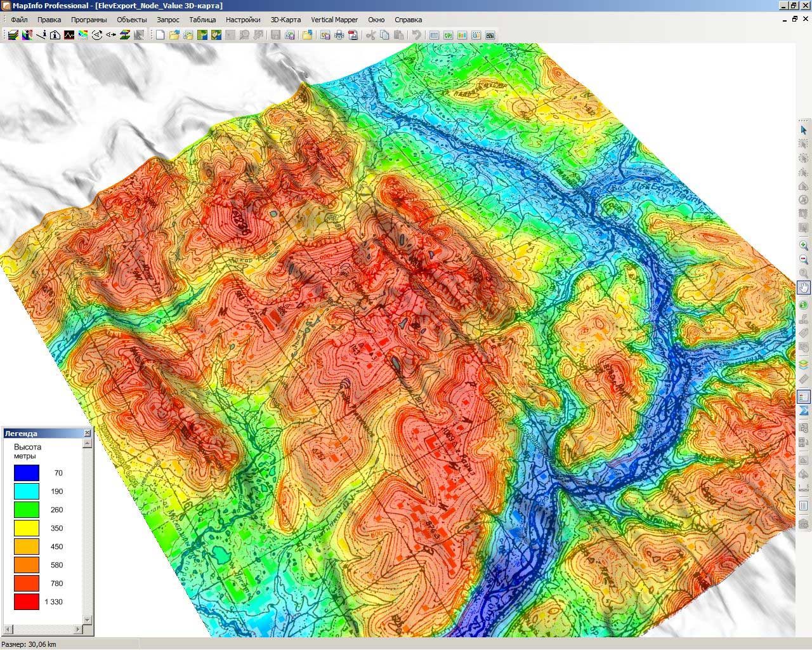The width and height of the screenshot is (812, 650).
Task: Click the legend scroll down arrow
Action: tap(88, 620)
